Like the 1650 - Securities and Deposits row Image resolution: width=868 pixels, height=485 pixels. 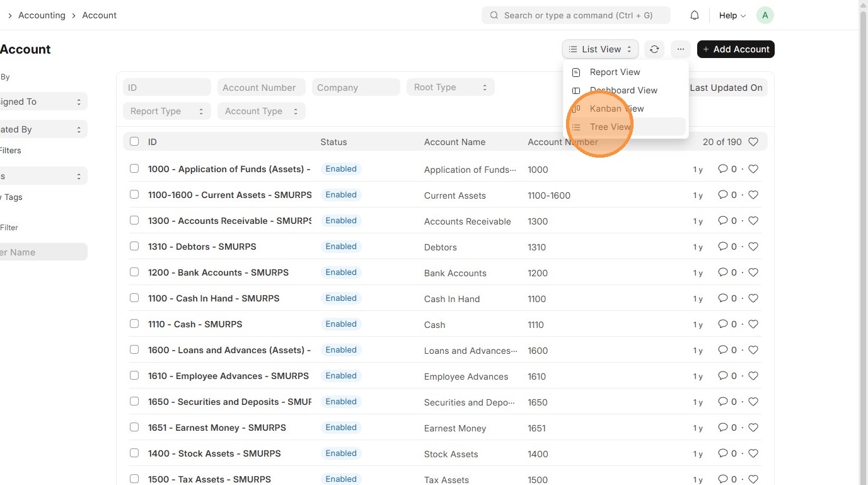753,402
